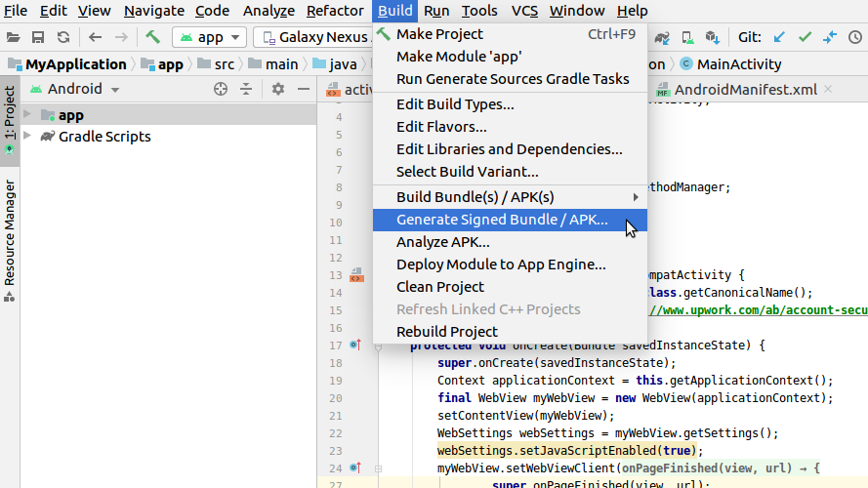This screenshot has height=488, width=868.
Task: Click the Synchronize refresh icon
Action: (63, 37)
